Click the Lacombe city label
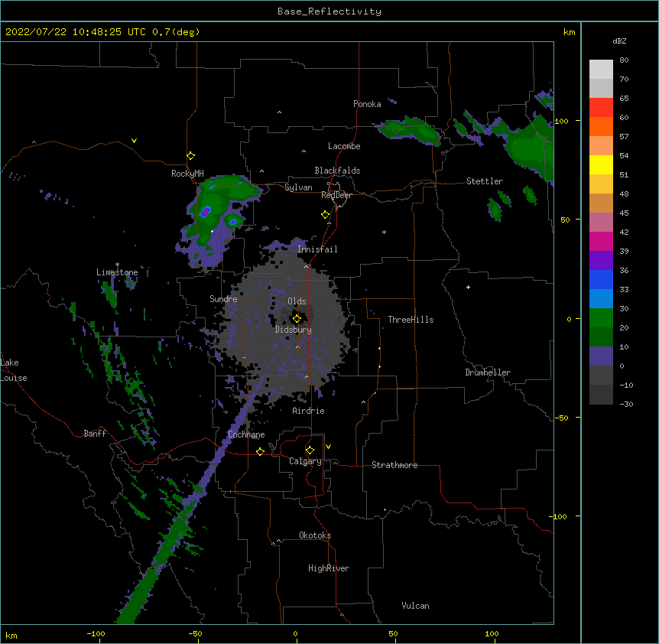The width and height of the screenshot is (659, 644). (x=344, y=146)
